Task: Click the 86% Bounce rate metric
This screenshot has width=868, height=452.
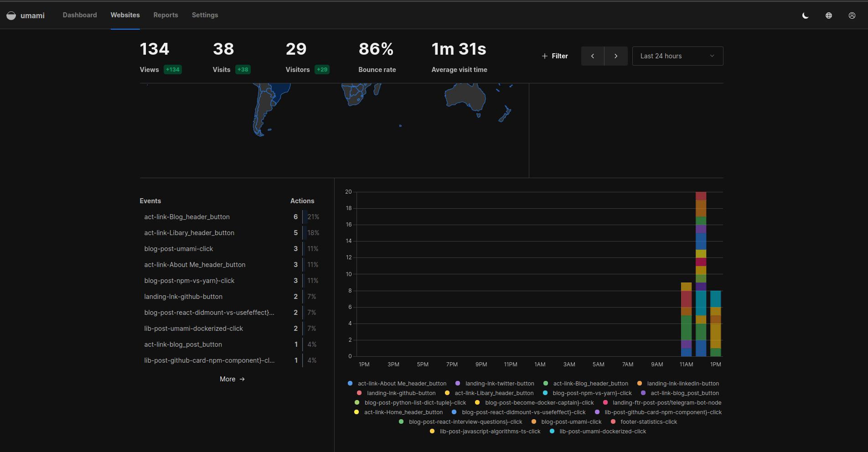Action: [377, 57]
